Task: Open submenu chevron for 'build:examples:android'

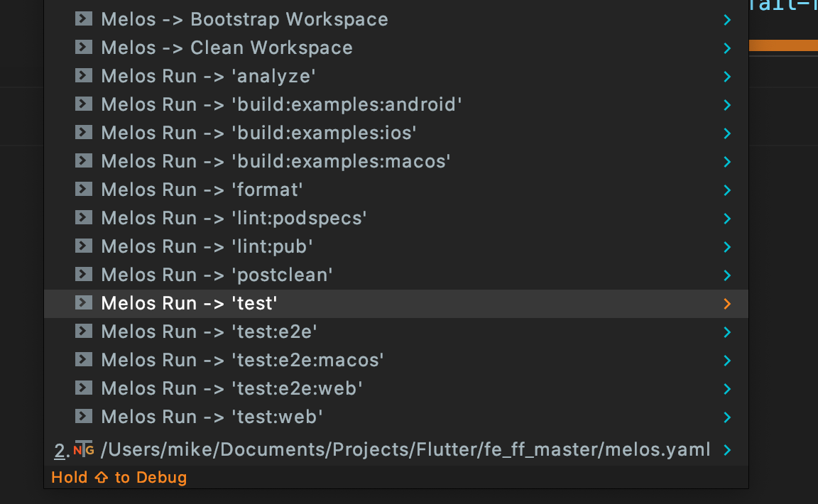Action: coord(727,105)
